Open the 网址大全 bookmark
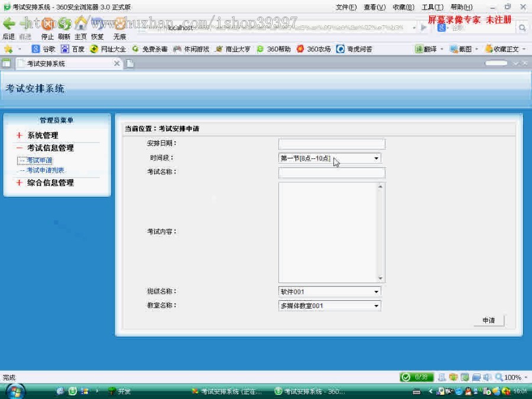Screen dimensions: 532x399 point(108,49)
